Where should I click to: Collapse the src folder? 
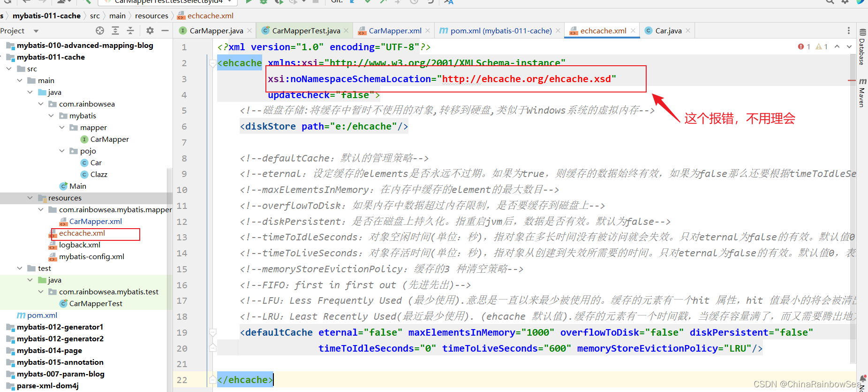pos(9,69)
